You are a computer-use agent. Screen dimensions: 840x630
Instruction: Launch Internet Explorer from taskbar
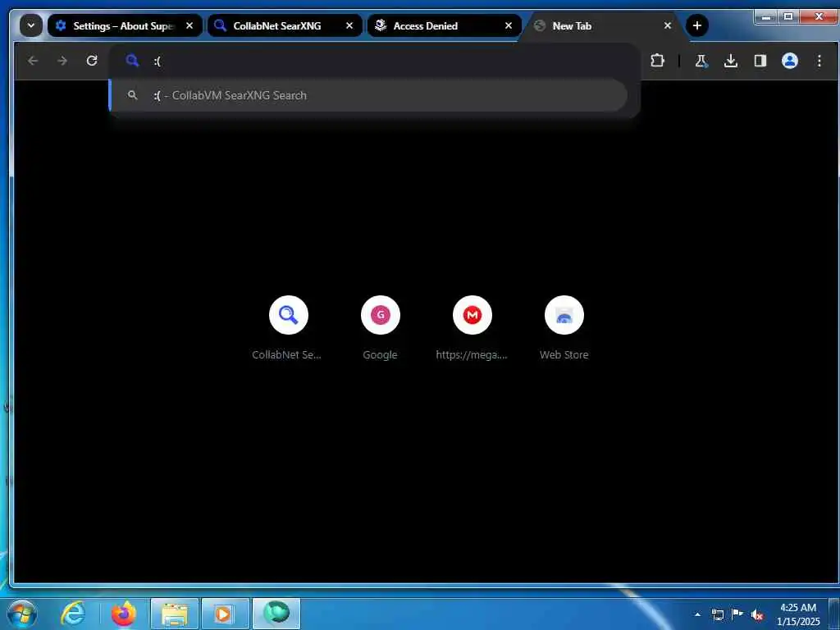[73, 614]
